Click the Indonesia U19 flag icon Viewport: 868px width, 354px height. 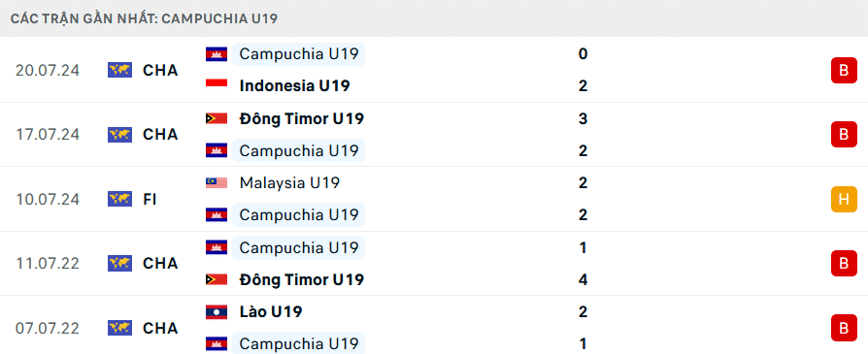pyautogui.click(x=217, y=86)
